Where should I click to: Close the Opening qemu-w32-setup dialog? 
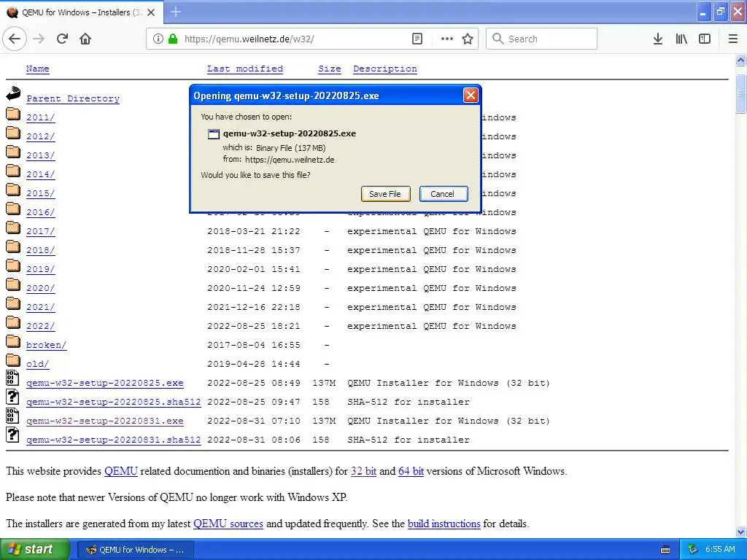[471, 96]
